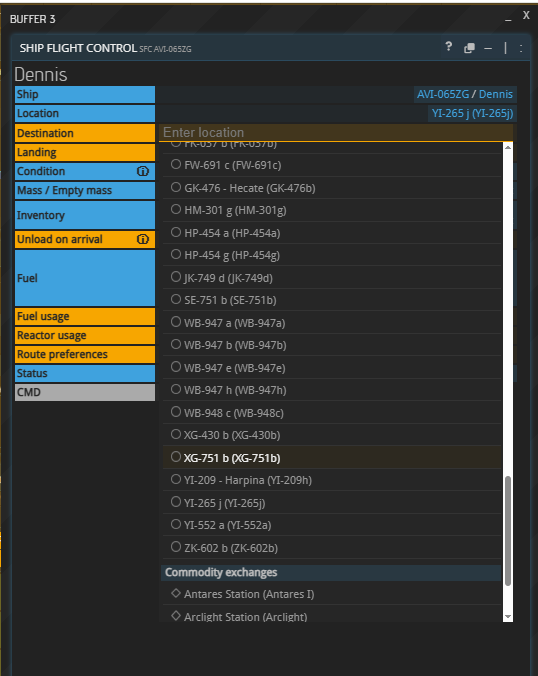Click the pop-out window icon in header

click(469, 48)
